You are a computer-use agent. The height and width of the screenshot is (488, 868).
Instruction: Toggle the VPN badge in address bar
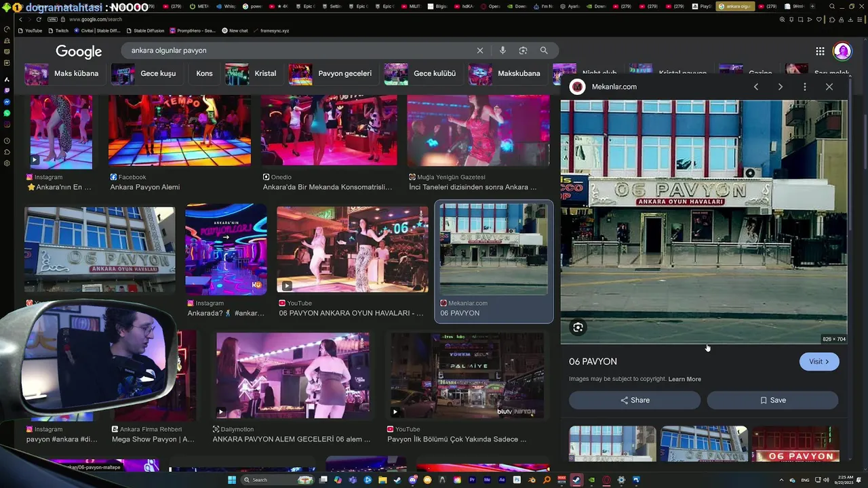(x=52, y=19)
